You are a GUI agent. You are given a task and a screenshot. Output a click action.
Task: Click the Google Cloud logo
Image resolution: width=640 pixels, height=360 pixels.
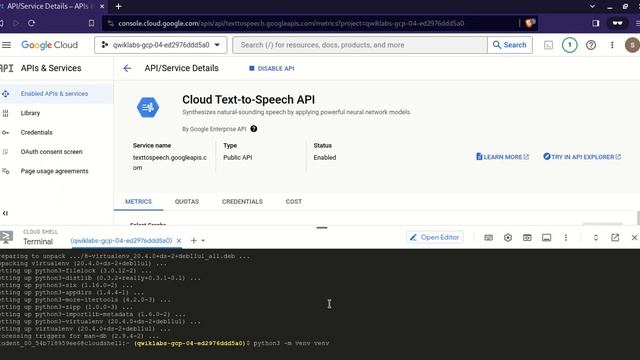click(x=49, y=45)
